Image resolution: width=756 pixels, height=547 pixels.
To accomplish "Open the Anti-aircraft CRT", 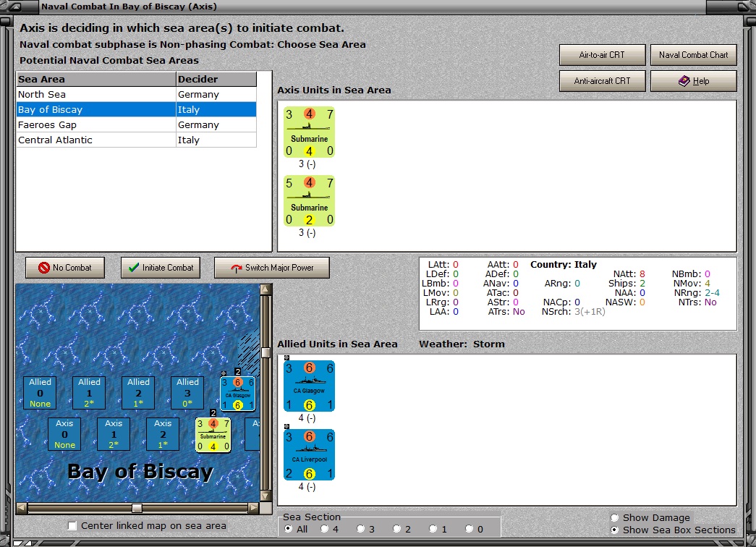I will point(602,81).
